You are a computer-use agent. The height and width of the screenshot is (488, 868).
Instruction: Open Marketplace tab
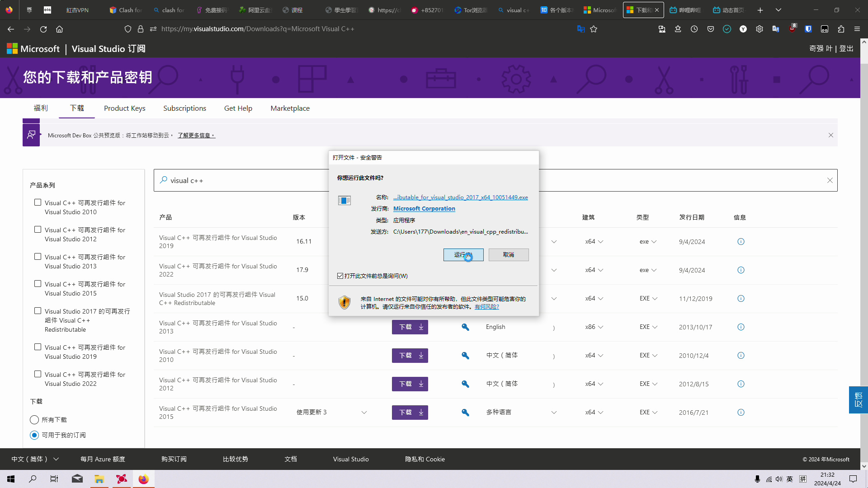pyautogui.click(x=290, y=108)
